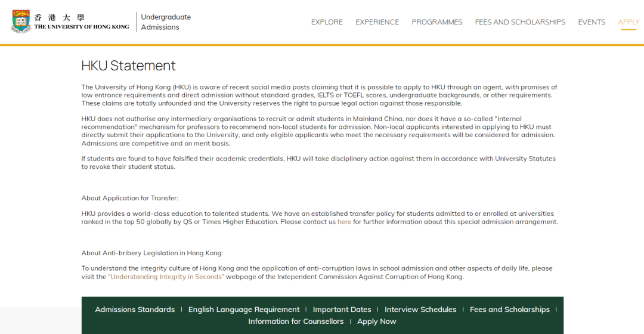Open Information for Counsellors
The width and height of the screenshot is (644, 334).
[296, 321]
